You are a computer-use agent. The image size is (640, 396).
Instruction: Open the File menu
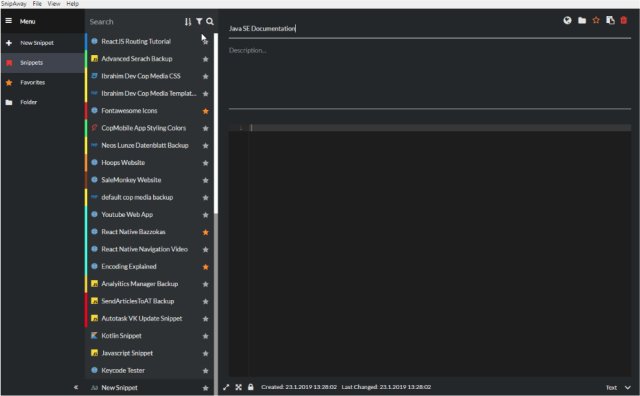[37, 4]
